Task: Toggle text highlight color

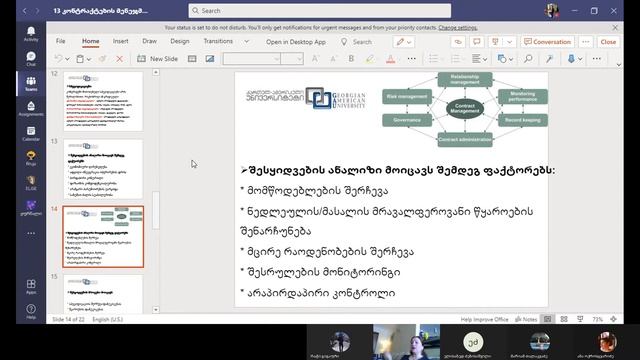Action: coord(369,59)
